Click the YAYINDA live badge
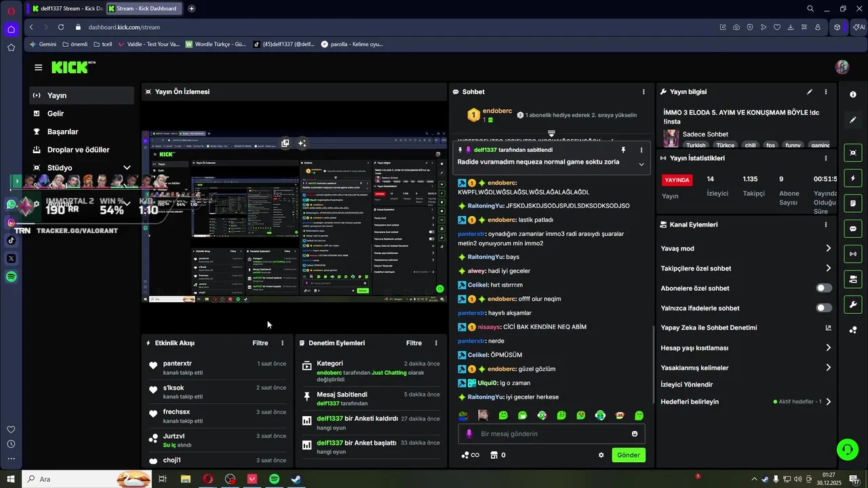The image size is (868, 488). [x=677, y=180]
